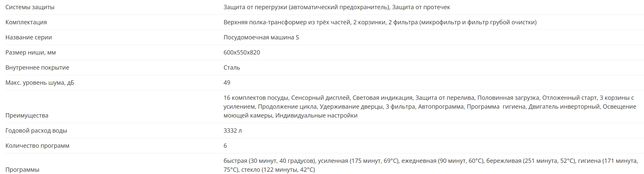
Task: Select the niche size value 600x550x820
Action: click(x=242, y=53)
